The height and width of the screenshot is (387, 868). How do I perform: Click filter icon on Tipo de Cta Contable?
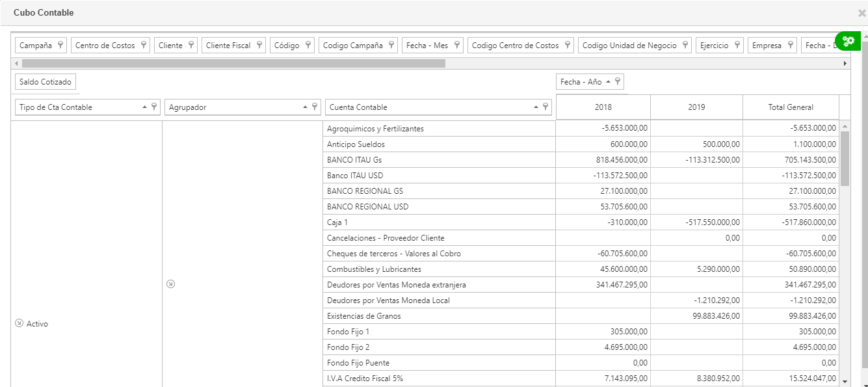click(154, 107)
